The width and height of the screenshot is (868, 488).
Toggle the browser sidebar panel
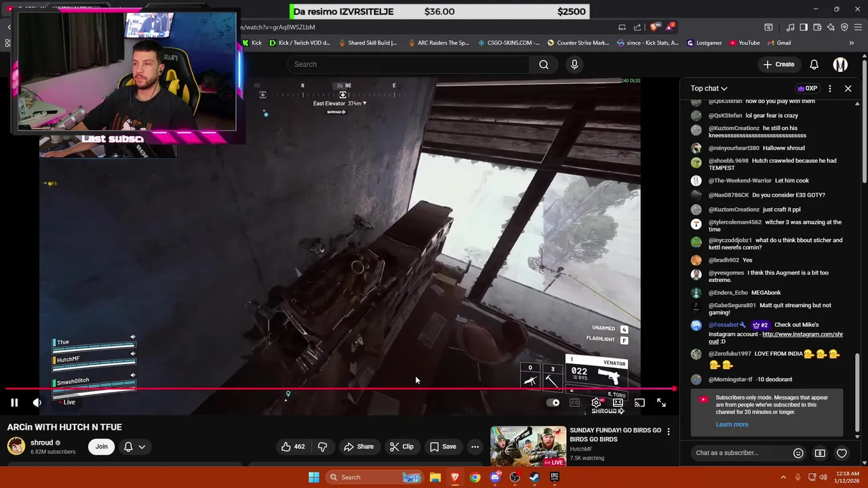click(804, 27)
